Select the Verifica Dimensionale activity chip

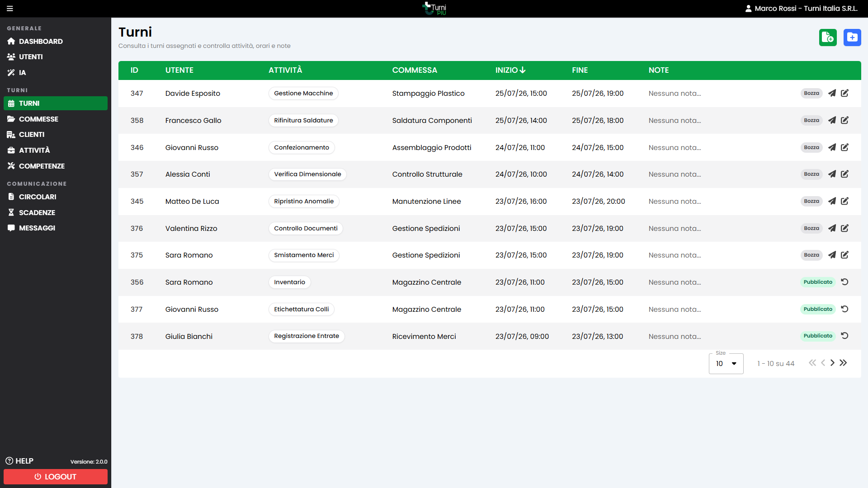click(x=307, y=174)
